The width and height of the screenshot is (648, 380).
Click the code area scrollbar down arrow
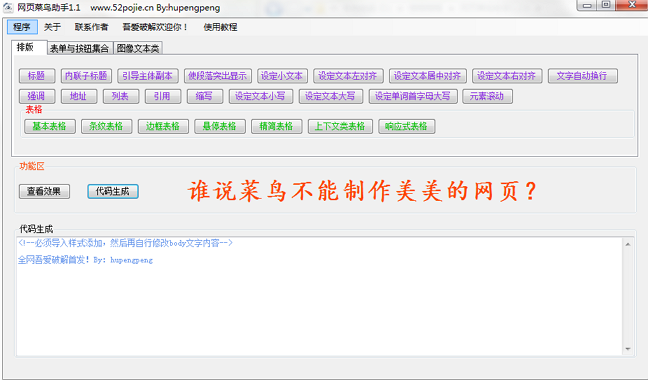628,349
